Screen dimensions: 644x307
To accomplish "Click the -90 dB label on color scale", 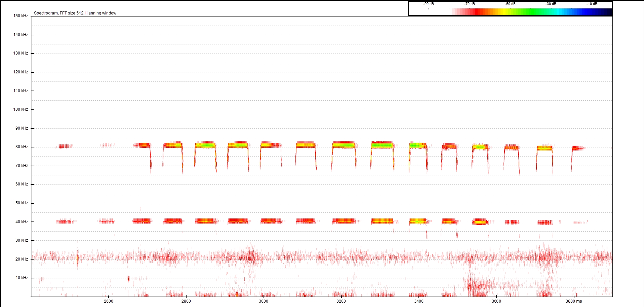I will pyautogui.click(x=428, y=4).
